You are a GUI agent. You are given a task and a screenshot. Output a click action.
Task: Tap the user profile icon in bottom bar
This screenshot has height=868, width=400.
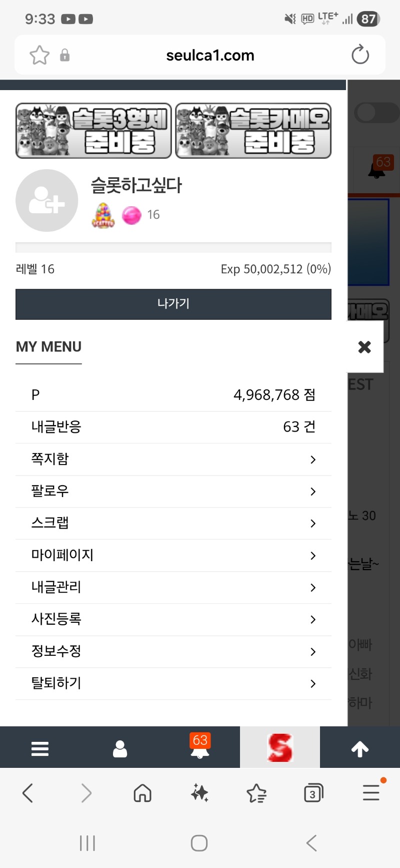[x=120, y=748]
